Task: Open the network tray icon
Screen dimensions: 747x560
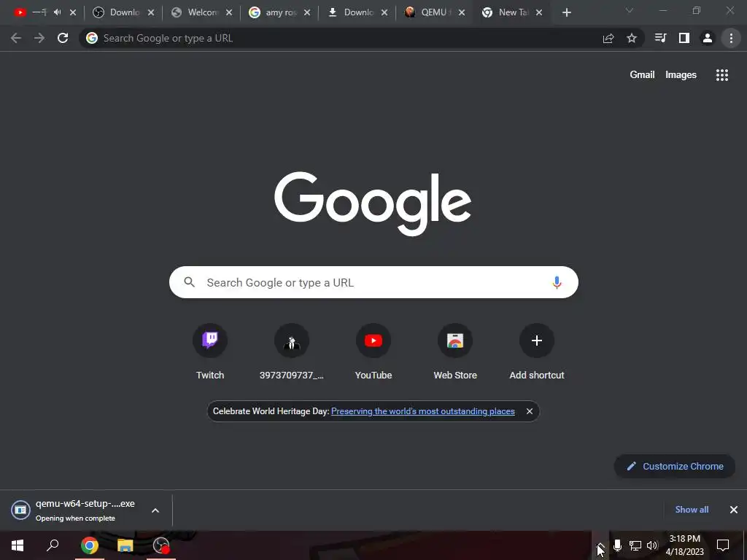Action: coord(635,545)
